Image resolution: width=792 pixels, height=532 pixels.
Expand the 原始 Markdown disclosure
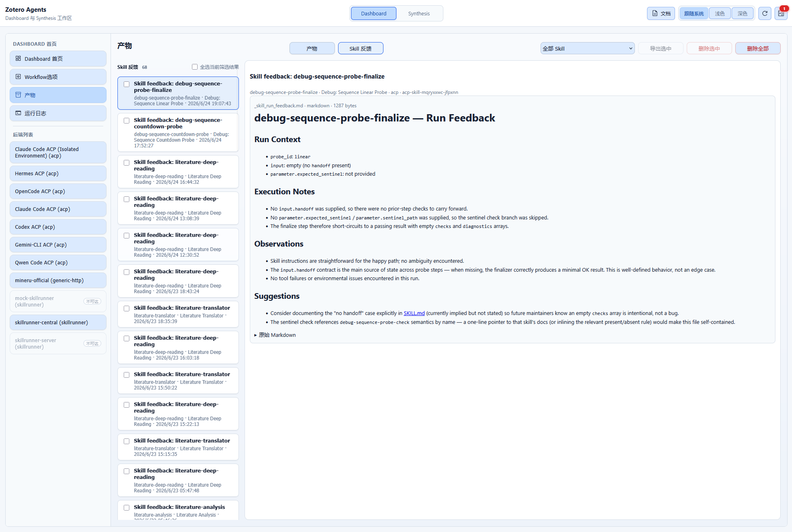click(275, 335)
